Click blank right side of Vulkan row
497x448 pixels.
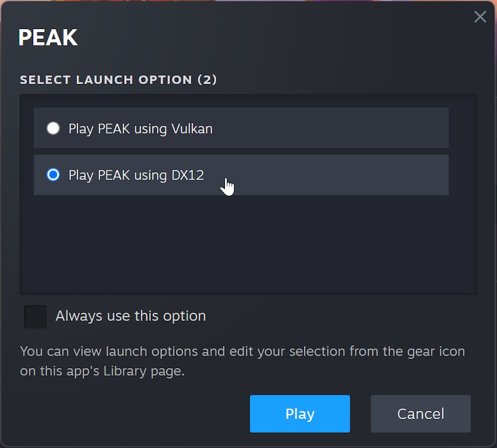click(352, 128)
